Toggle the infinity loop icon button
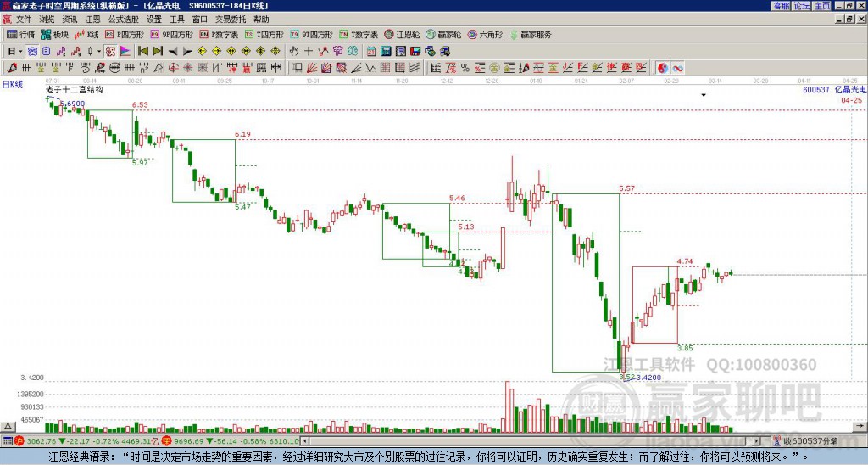 [677, 68]
